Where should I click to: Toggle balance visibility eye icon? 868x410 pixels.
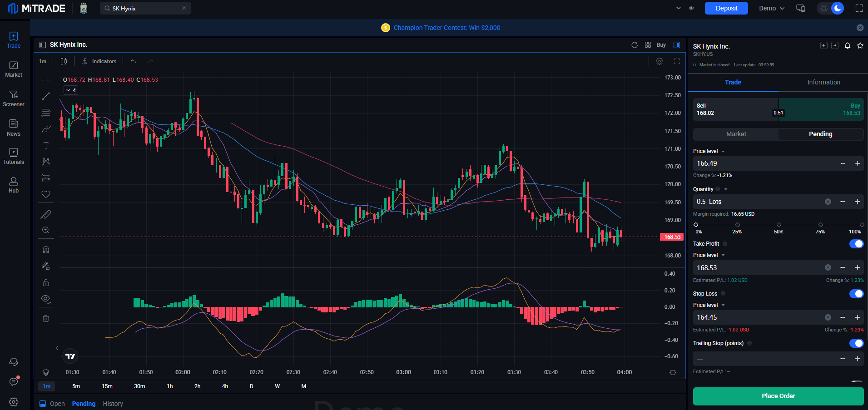691,8
